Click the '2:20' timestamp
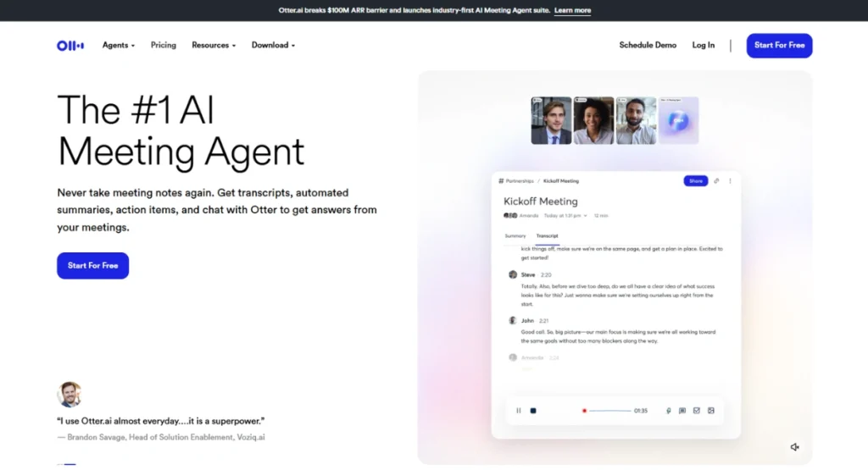Viewport: 868px width, 470px height. point(546,275)
